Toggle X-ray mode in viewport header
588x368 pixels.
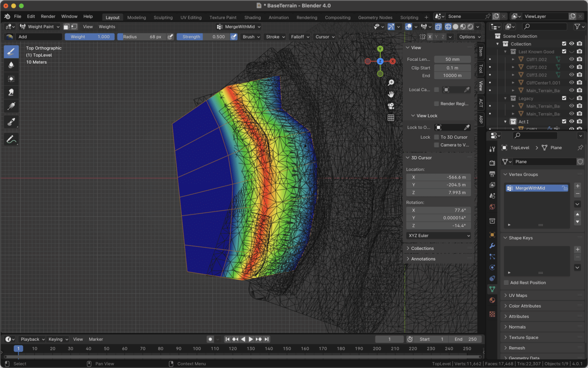pyautogui.click(x=438, y=26)
